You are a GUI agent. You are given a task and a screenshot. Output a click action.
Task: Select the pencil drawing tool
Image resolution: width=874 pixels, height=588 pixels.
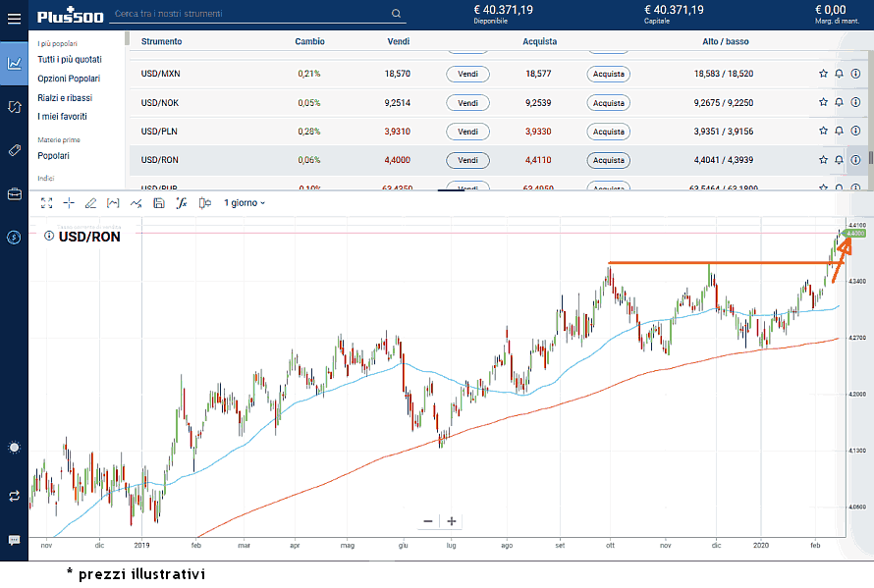point(90,203)
